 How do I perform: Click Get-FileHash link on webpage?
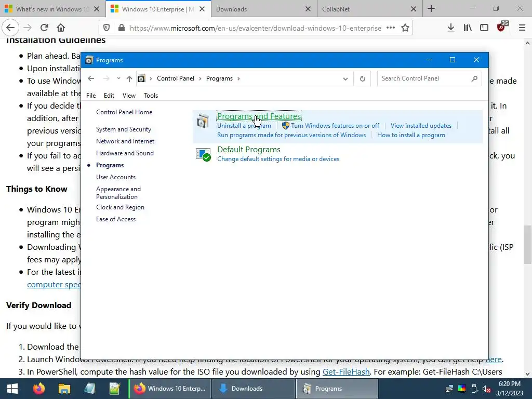tap(346, 372)
